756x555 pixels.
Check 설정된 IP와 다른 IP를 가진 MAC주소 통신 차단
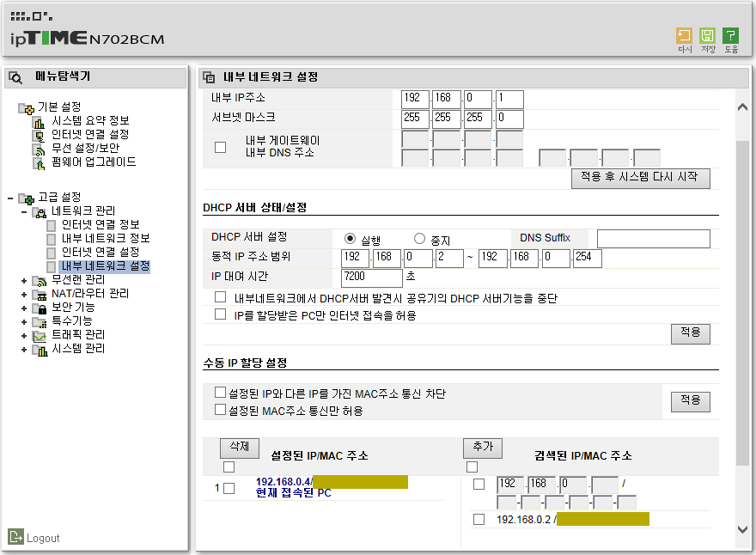220,393
